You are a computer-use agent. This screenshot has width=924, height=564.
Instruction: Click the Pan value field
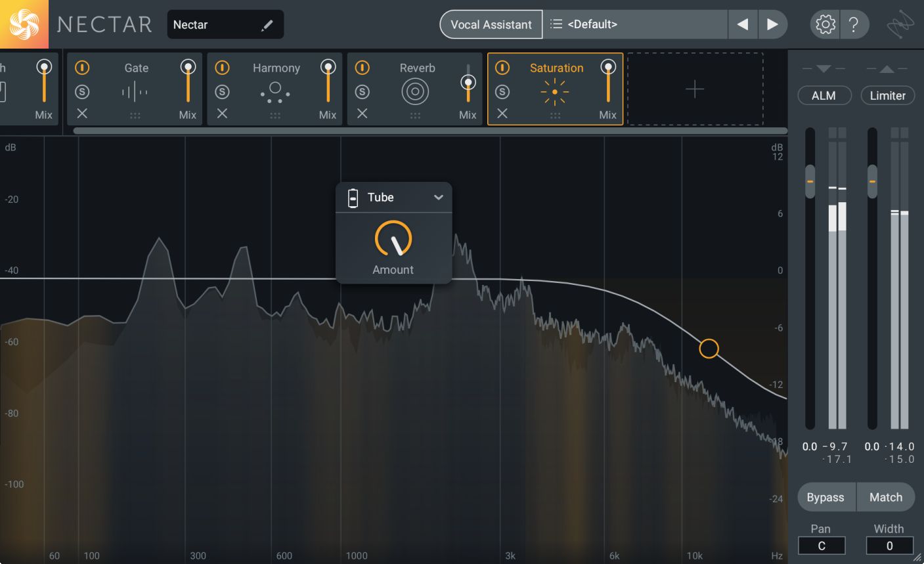coord(822,546)
